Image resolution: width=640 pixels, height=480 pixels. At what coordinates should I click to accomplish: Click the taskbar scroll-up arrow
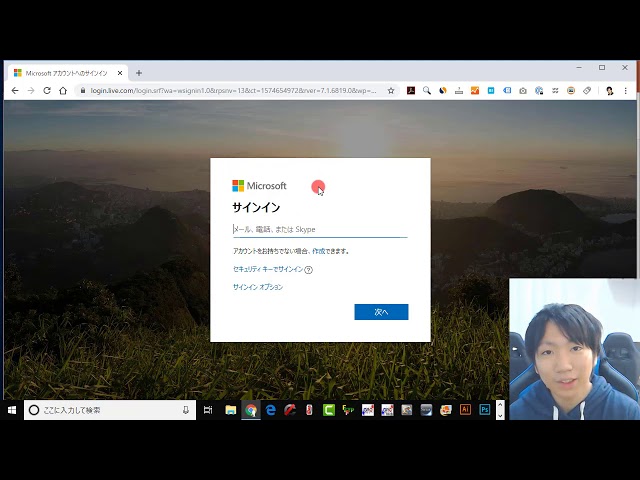tap(500, 404)
